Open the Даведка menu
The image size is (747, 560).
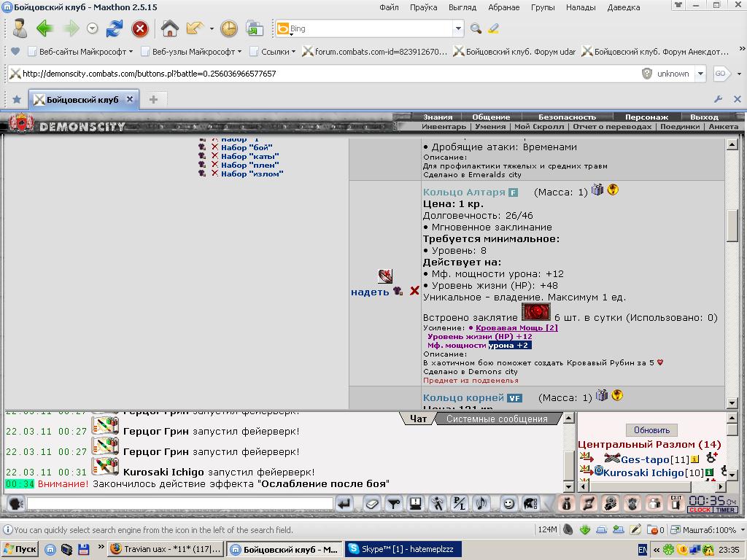pyautogui.click(x=624, y=7)
